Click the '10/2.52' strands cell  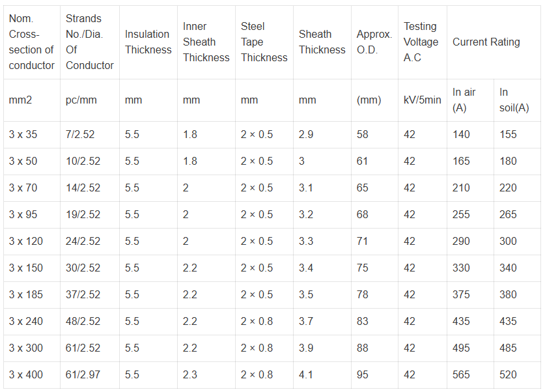coord(83,161)
